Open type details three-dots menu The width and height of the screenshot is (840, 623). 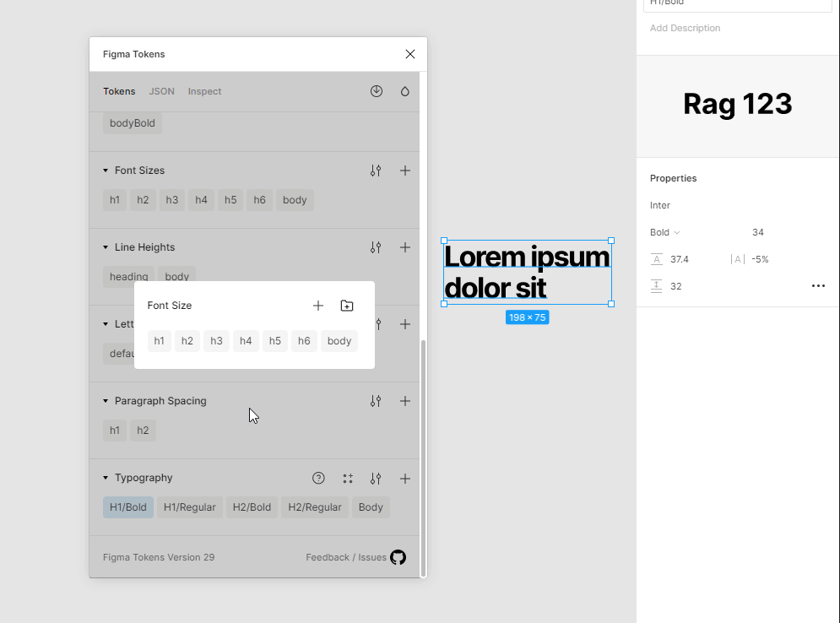tap(818, 286)
